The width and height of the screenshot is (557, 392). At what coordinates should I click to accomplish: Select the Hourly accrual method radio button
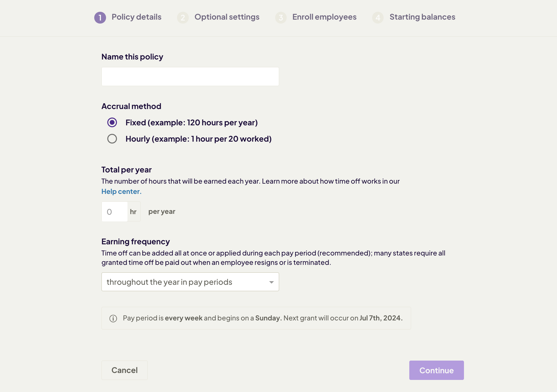pos(112,139)
